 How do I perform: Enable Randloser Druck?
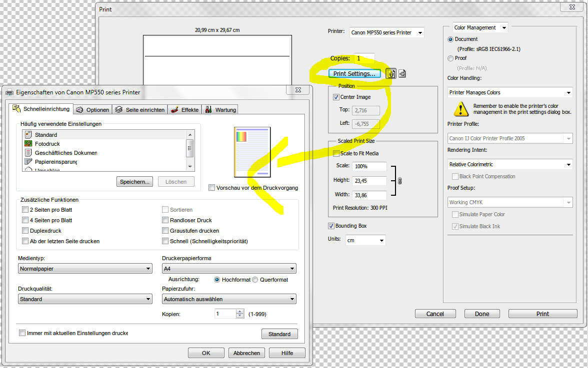coord(165,220)
